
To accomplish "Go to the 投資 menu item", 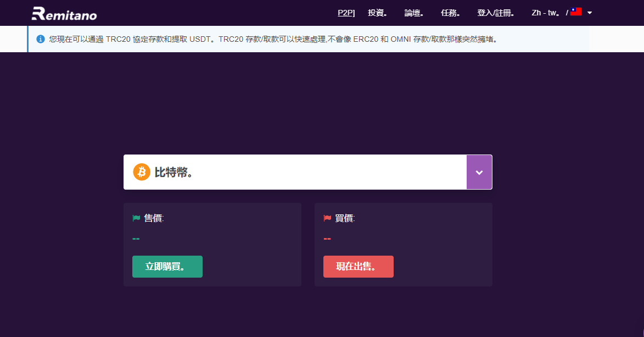I will pyautogui.click(x=377, y=13).
